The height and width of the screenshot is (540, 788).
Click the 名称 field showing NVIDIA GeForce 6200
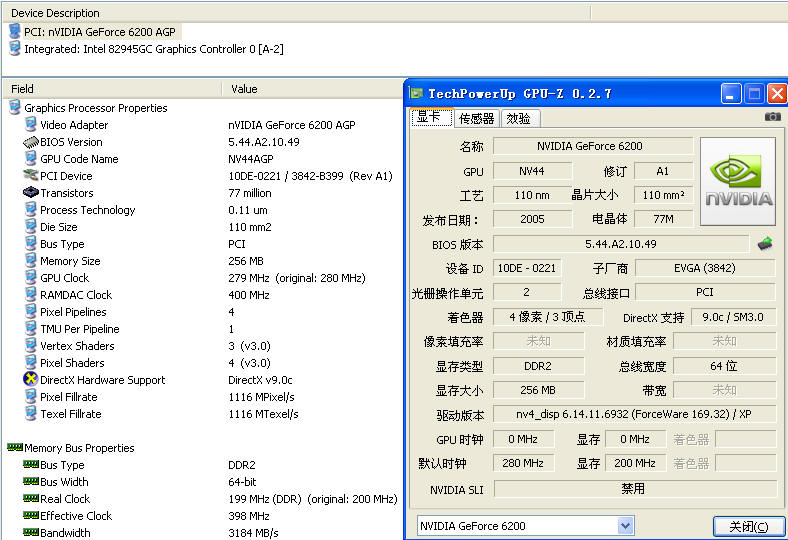593,146
